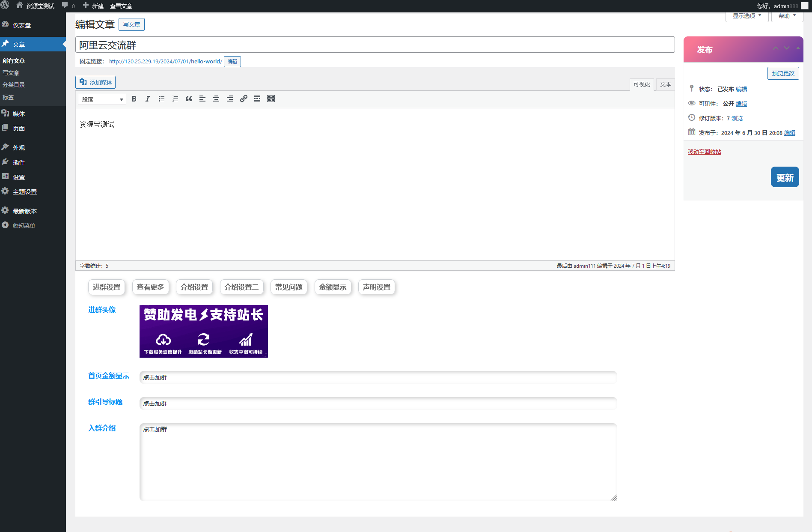The image size is (812, 532).
Task: Click the 进群头像 banner image thumbnail
Action: click(204, 331)
